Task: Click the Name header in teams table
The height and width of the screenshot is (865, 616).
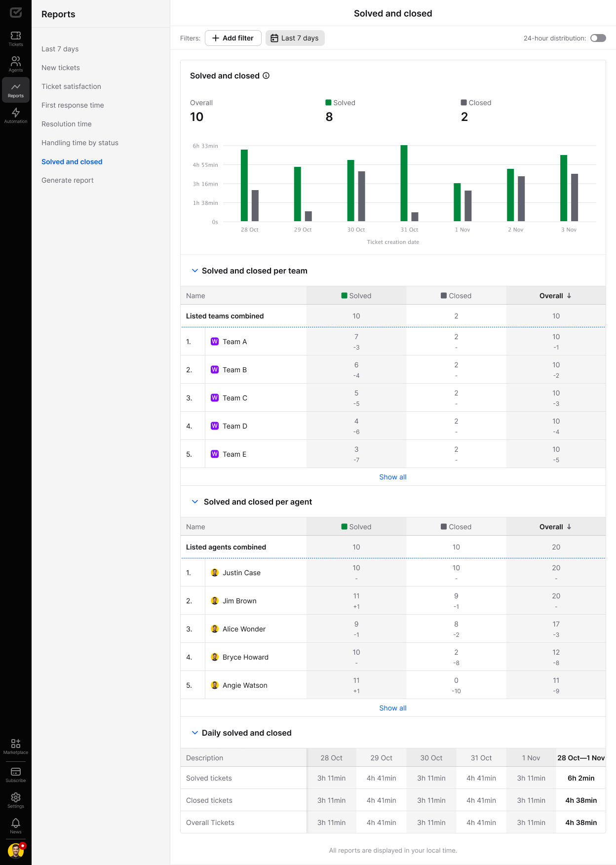Action: coord(195,296)
